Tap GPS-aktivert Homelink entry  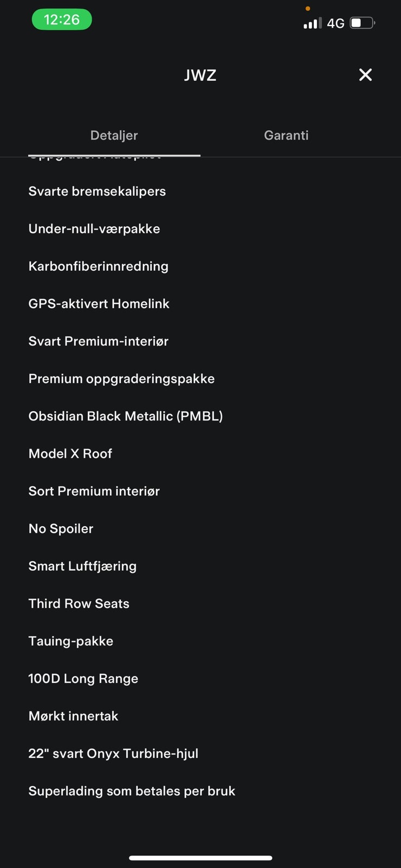(99, 303)
